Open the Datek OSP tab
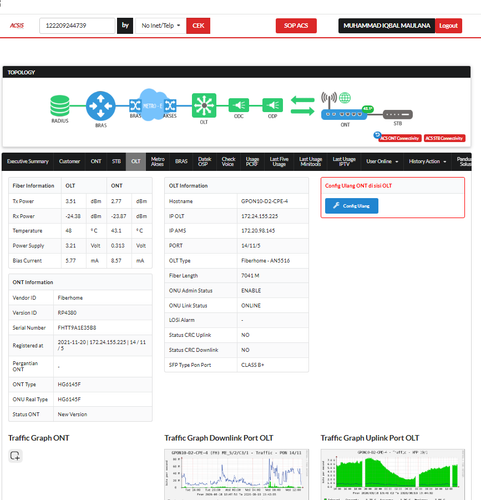The width and height of the screenshot is (481, 500). pos(204,161)
